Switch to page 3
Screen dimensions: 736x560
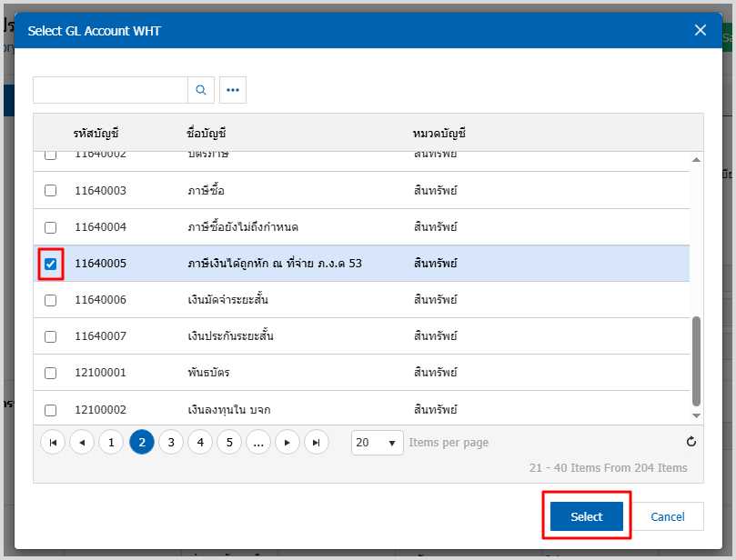170,443
